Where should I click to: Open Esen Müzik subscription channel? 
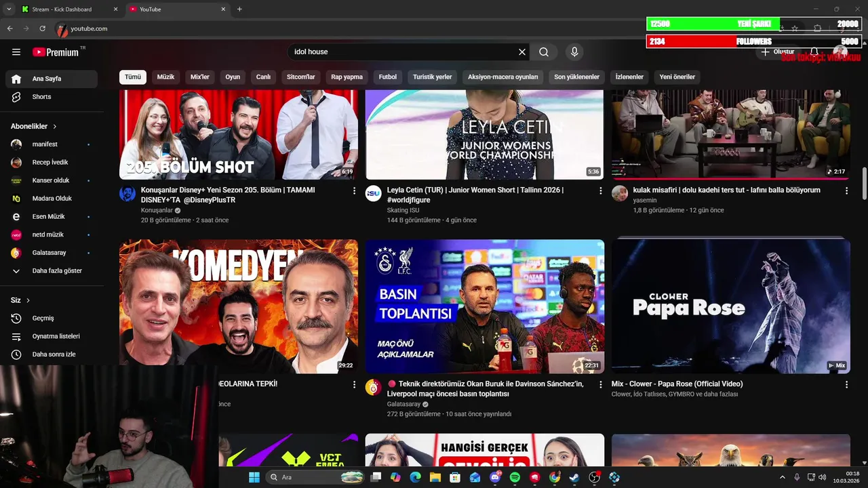52,217
